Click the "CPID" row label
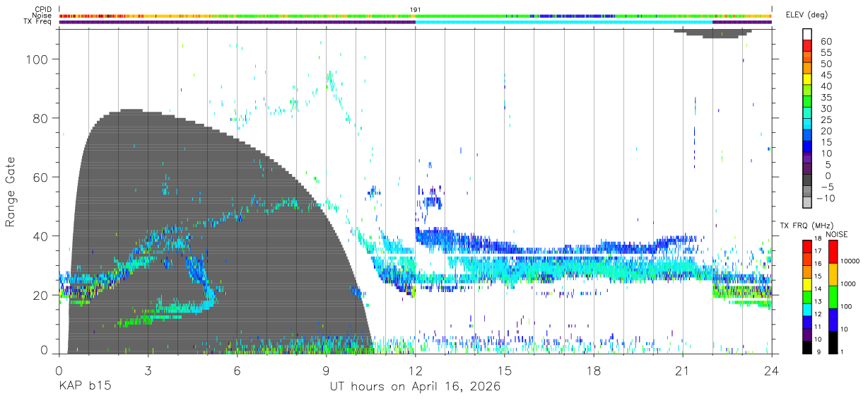 43,9
